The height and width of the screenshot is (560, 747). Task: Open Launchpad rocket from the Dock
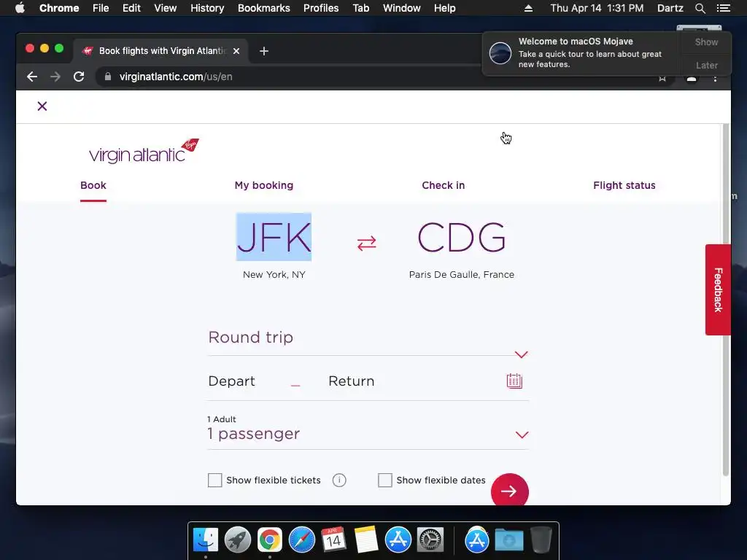(238, 540)
